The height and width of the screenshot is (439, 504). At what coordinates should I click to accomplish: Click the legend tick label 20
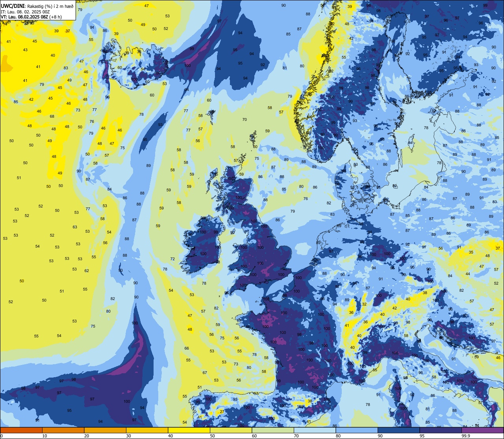click(x=87, y=435)
